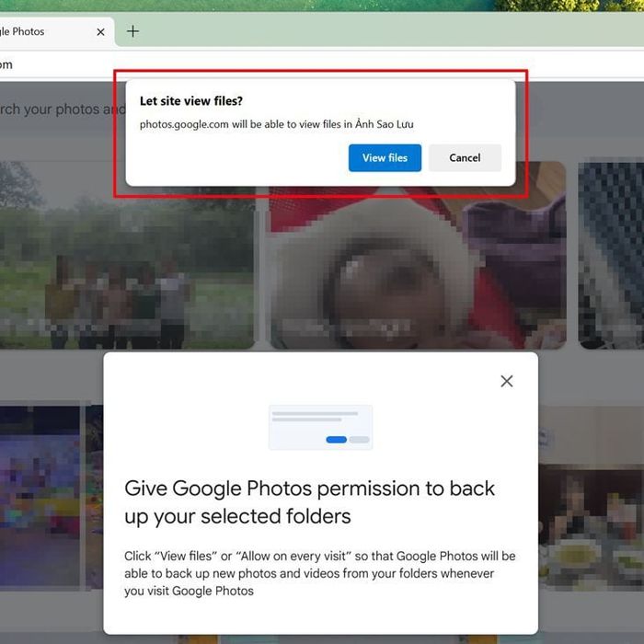Click the dialog illustration graphic
Screen dimensions: 644x644
click(321, 427)
